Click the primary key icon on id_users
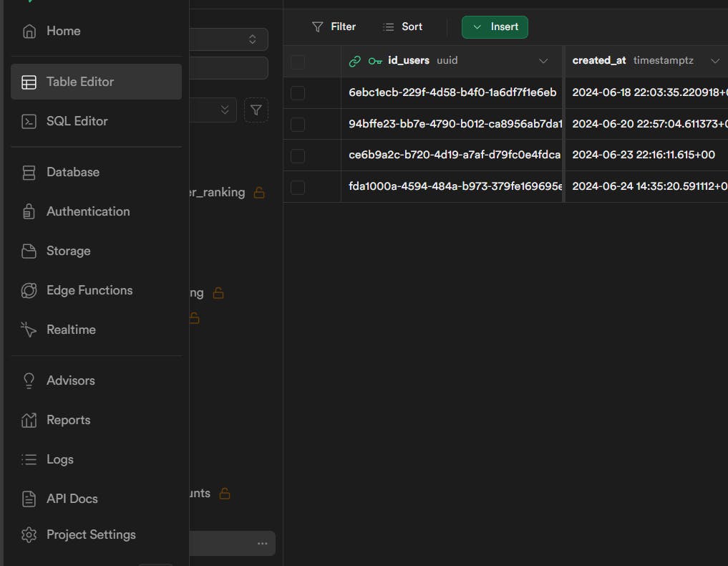Image resolution: width=728 pixels, height=566 pixels. [x=375, y=61]
